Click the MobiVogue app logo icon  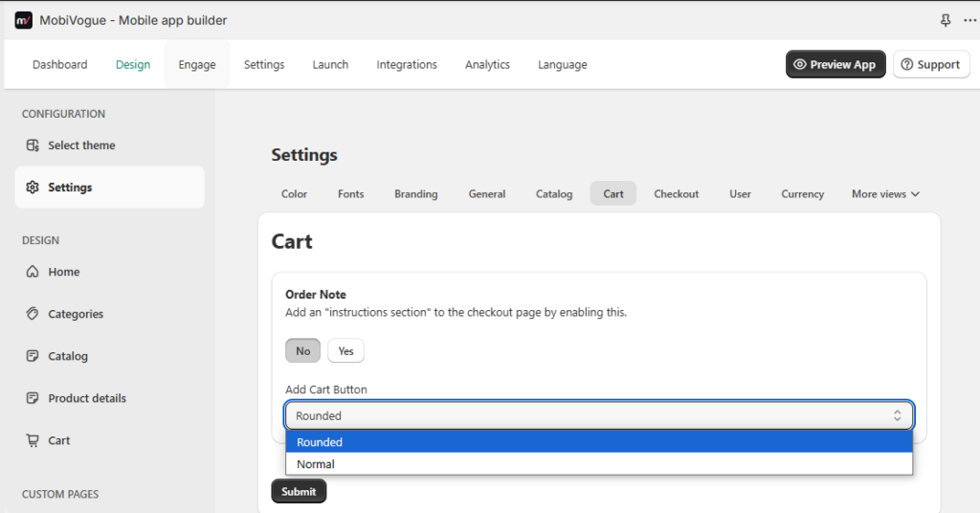click(x=23, y=20)
